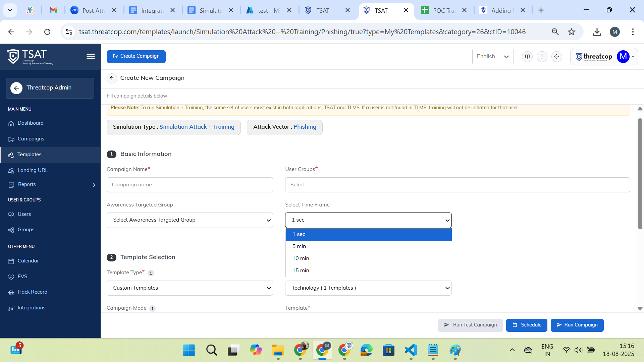This screenshot has height=362, width=644.
Task: Open Technology (1 Templates) dropdown
Action: [368, 288]
